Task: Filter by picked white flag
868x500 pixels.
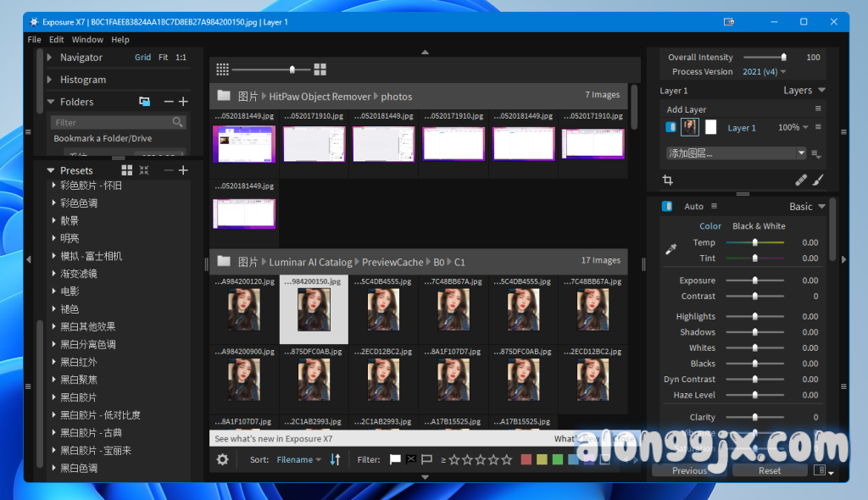Action: click(395, 459)
